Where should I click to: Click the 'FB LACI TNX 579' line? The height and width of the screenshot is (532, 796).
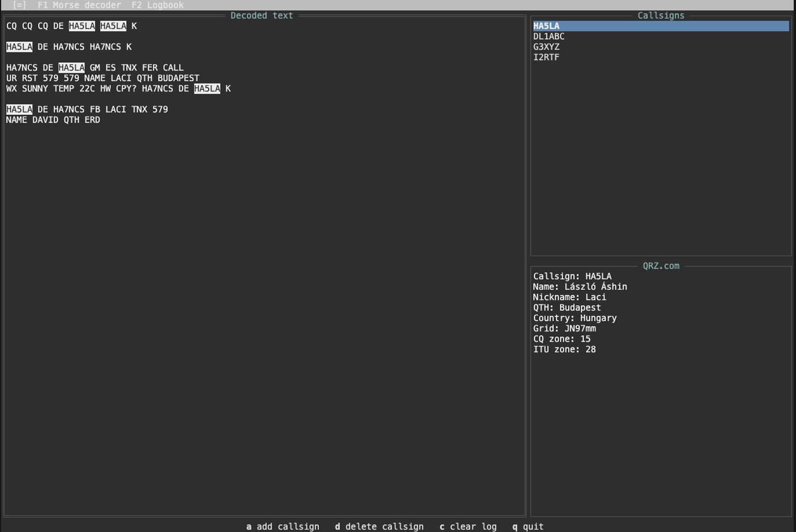click(x=87, y=109)
